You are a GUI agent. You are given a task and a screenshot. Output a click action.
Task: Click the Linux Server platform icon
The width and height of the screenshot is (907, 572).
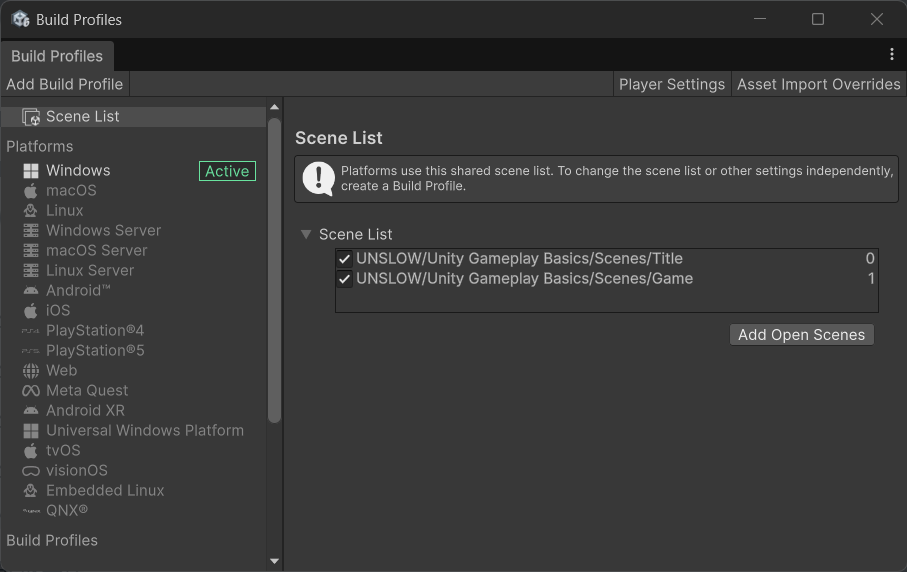tap(31, 270)
